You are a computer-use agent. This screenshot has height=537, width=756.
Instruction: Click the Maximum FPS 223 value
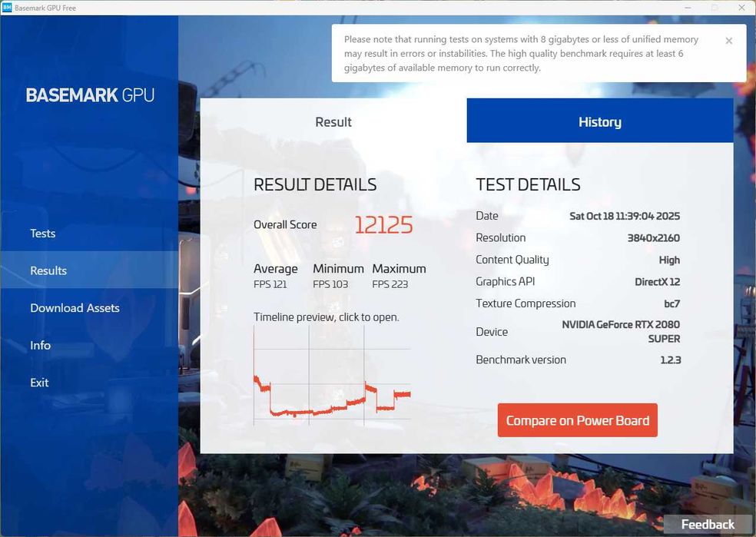coord(390,284)
